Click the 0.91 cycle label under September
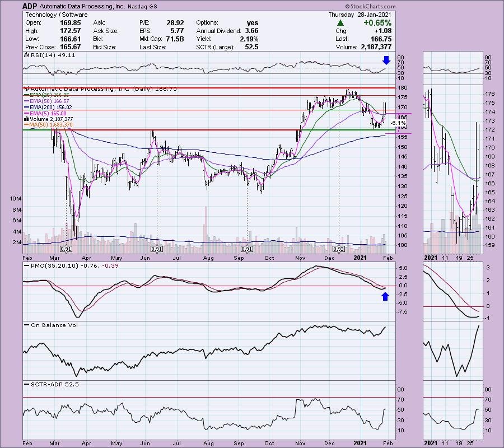 click(246, 249)
